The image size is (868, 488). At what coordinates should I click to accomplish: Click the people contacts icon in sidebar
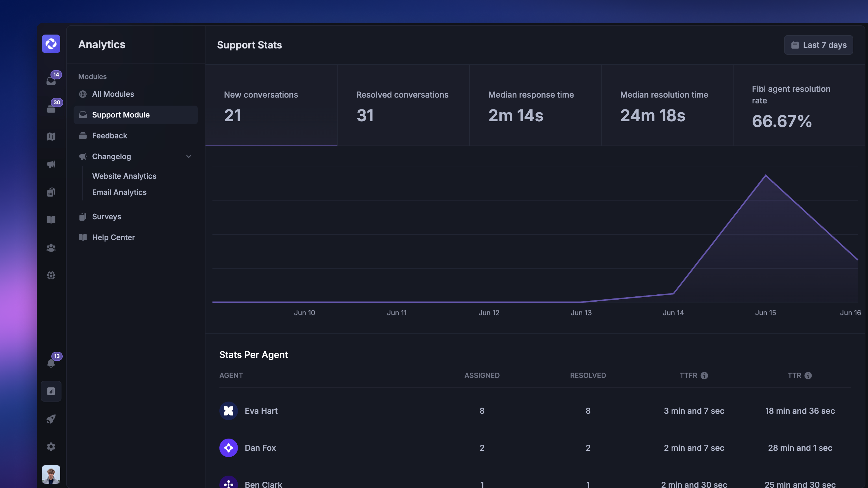(x=51, y=248)
